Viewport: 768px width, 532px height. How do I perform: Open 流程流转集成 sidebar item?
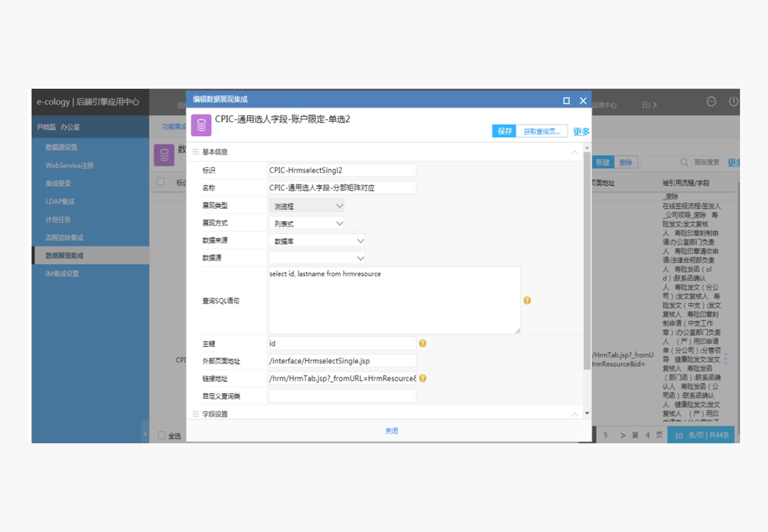(64, 237)
